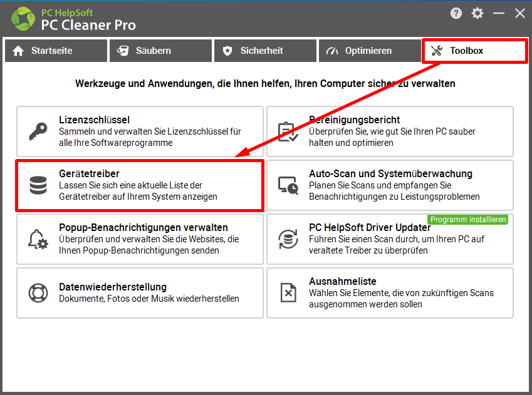Open the Gerätetreiber tool title
The width and height of the screenshot is (532, 395).
pos(89,173)
